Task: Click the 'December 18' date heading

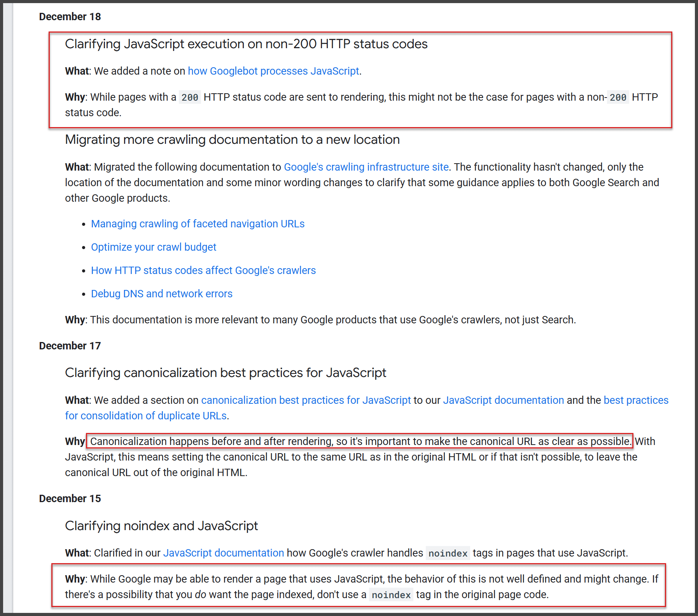Action: [70, 17]
